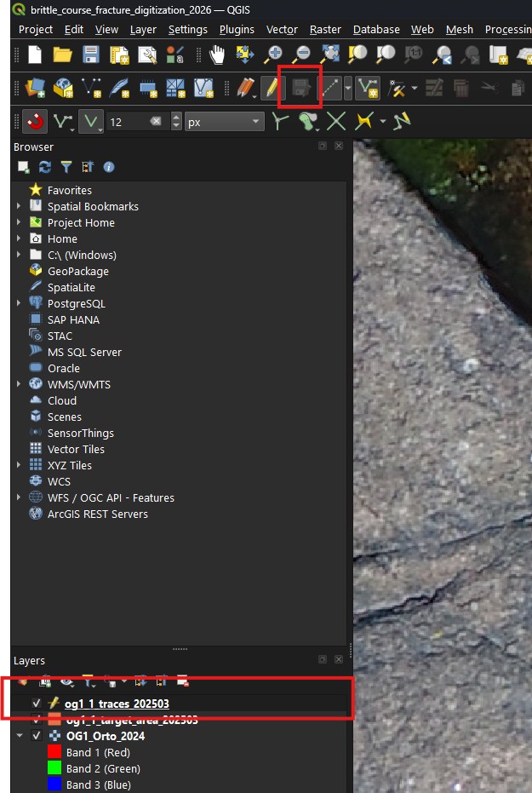Open the Vector menu
532x793 pixels.
pos(282,30)
